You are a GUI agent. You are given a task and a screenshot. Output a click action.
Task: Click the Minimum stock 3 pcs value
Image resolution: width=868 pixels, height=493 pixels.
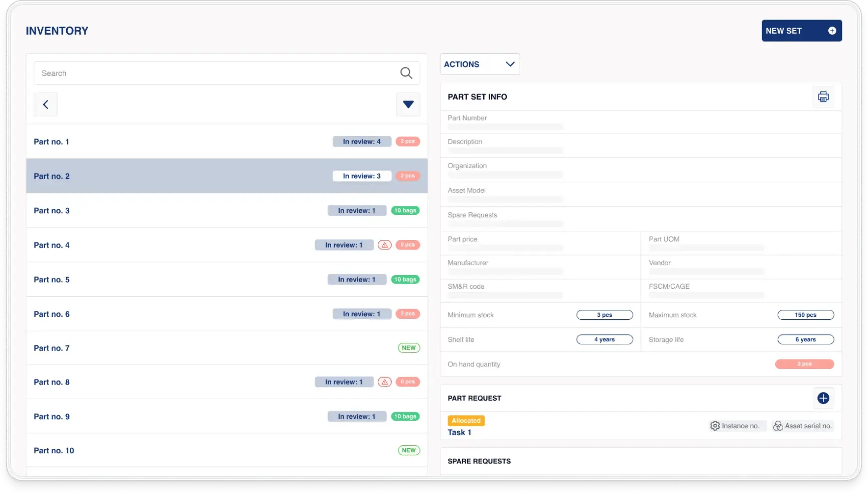pyautogui.click(x=604, y=315)
